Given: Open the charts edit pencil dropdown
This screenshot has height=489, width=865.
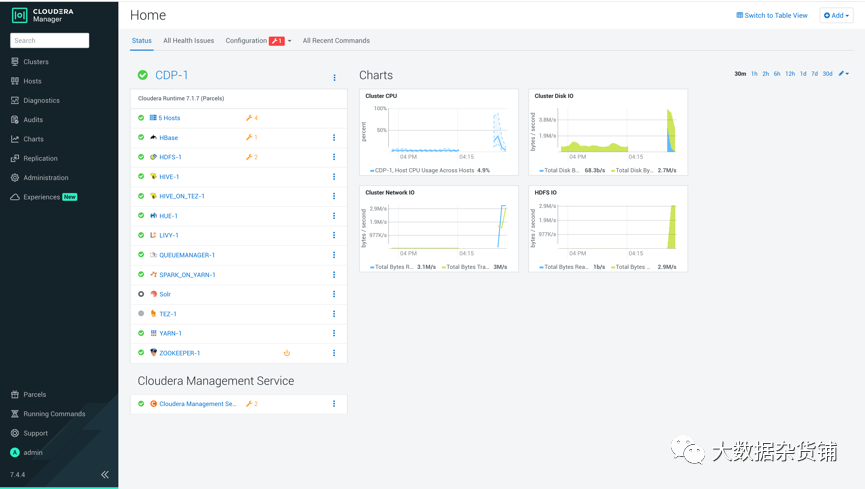Looking at the screenshot, I should point(843,73).
